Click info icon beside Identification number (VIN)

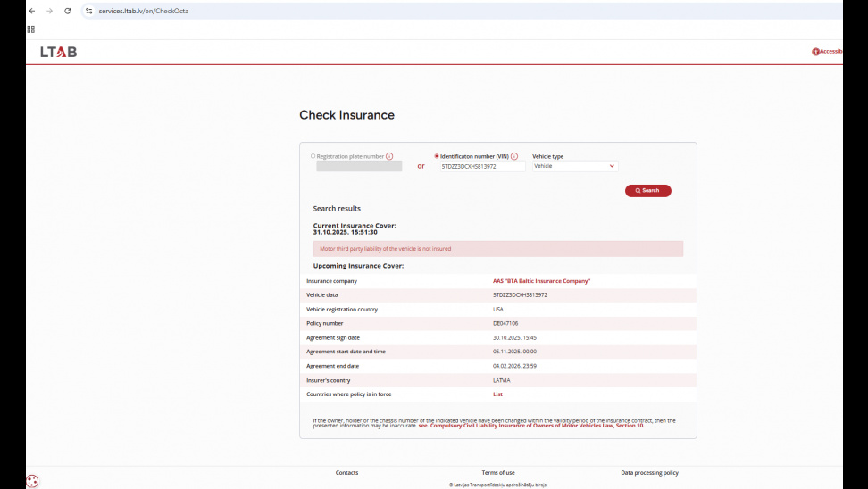click(514, 156)
